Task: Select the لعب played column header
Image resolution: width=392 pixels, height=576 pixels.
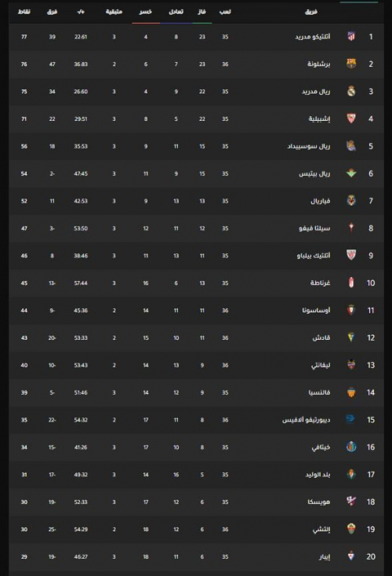Action: point(225,12)
